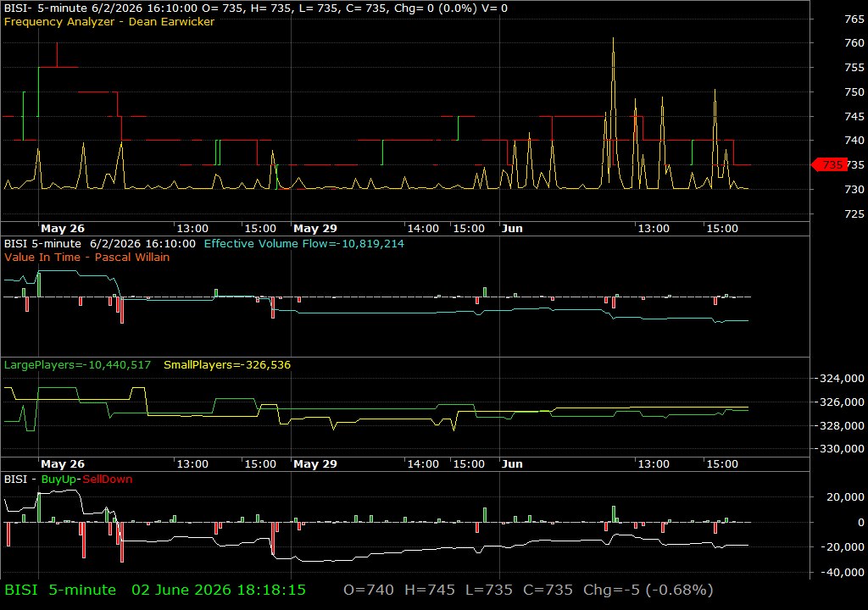868x610 pixels.
Task: Click the 765 price axis label
Action: pos(854,19)
